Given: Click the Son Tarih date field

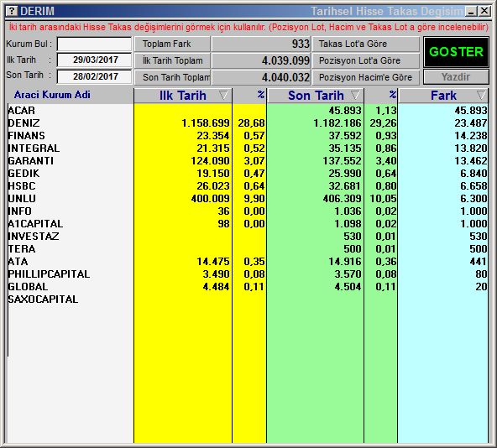Looking at the screenshot, I should click(x=95, y=76).
